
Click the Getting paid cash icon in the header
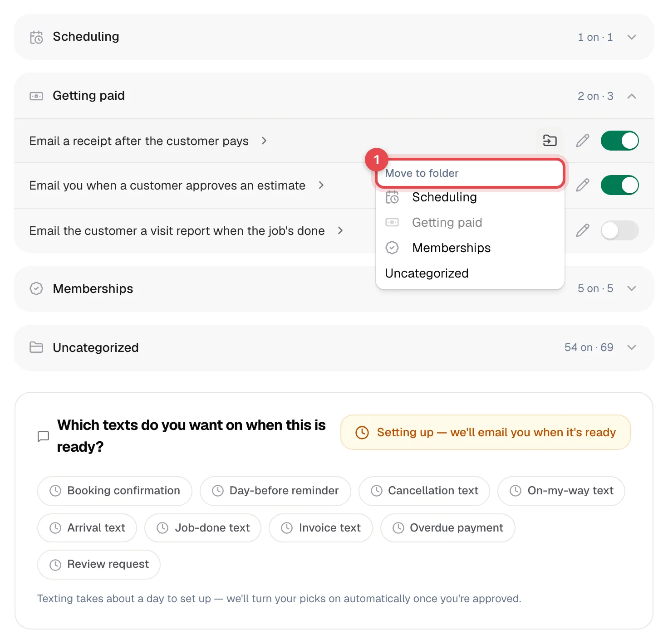36,96
